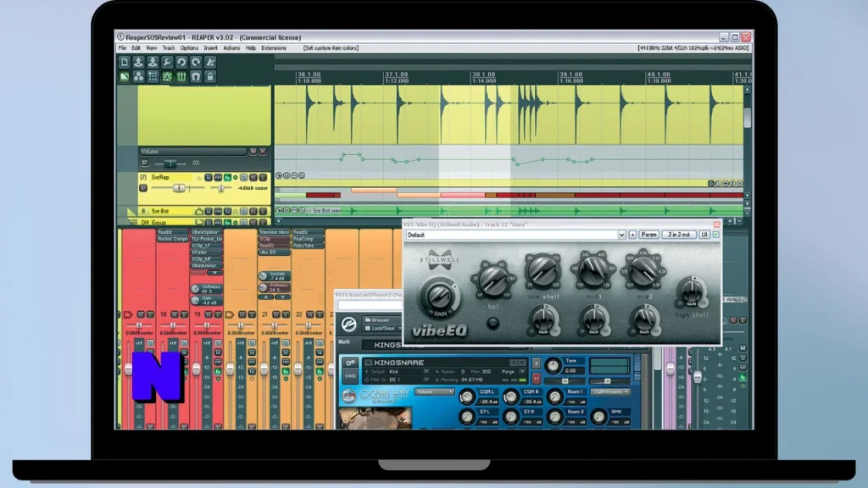Click the Redo toolbar icon

point(196,63)
